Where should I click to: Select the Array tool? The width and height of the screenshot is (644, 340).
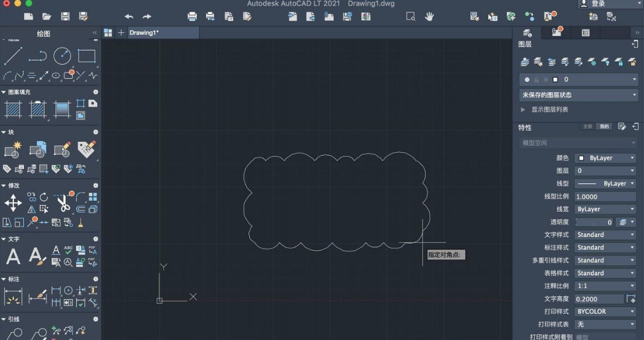[93, 197]
